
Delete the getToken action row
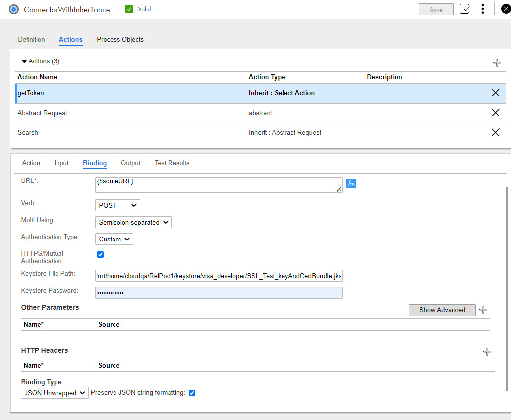point(495,93)
